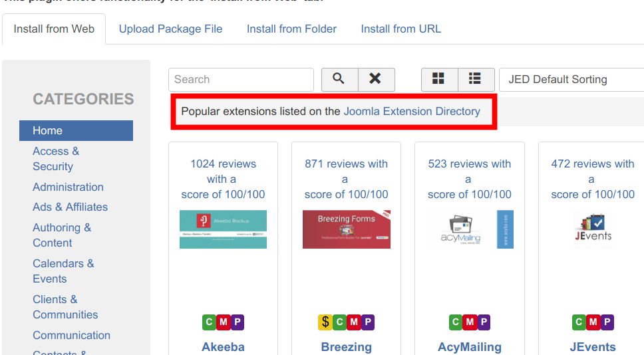Open the Akeeba Backup thumbnail image
This screenshot has height=355, width=644.
[223, 229]
